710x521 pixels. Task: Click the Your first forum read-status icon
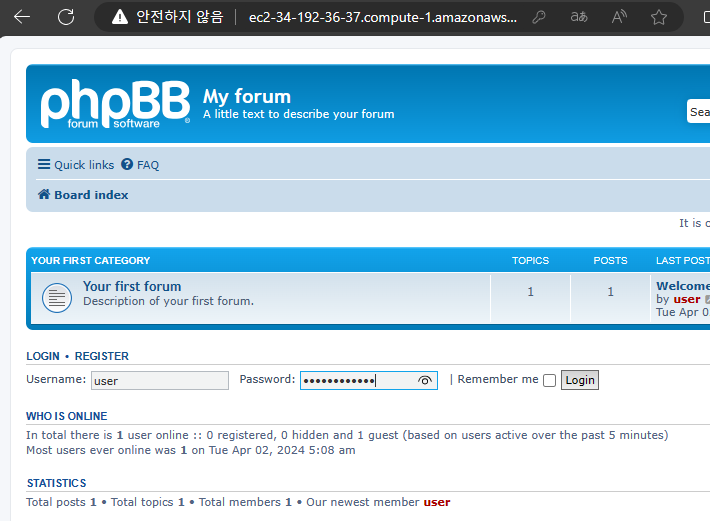point(57,298)
